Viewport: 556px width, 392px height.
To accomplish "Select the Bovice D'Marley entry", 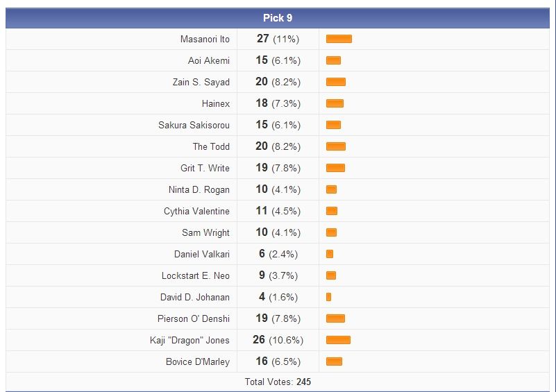I will click(x=197, y=361).
